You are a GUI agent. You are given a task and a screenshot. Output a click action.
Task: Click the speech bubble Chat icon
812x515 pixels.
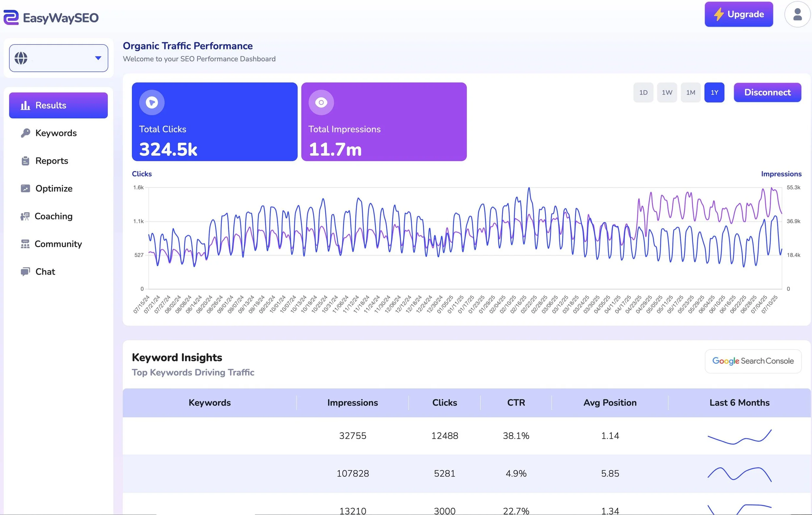coord(25,272)
